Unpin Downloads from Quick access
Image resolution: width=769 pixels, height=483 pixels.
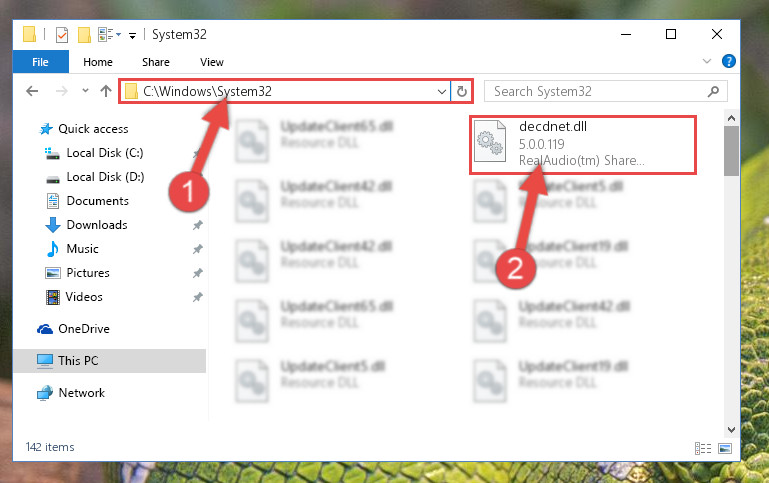click(x=198, y=225)
